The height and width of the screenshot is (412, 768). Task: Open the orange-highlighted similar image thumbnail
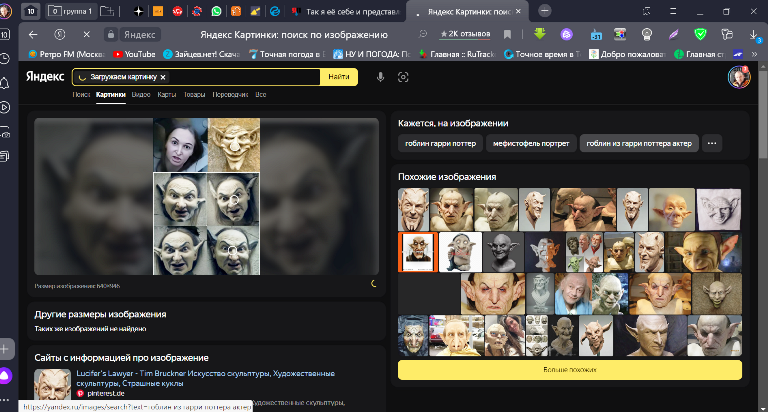[x=418, y=252]
